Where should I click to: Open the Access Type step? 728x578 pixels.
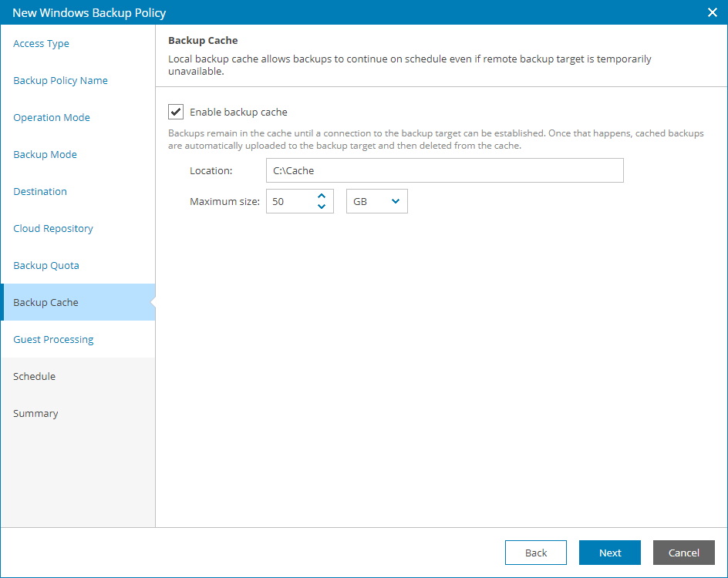pos(41,44)
